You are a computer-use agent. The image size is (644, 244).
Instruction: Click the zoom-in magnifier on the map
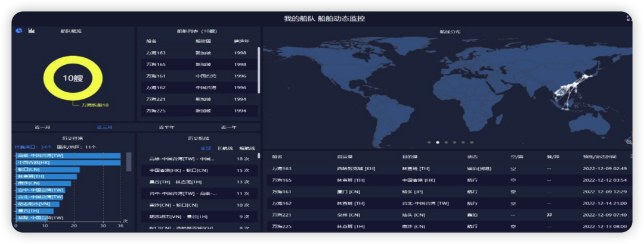point(628,142)
